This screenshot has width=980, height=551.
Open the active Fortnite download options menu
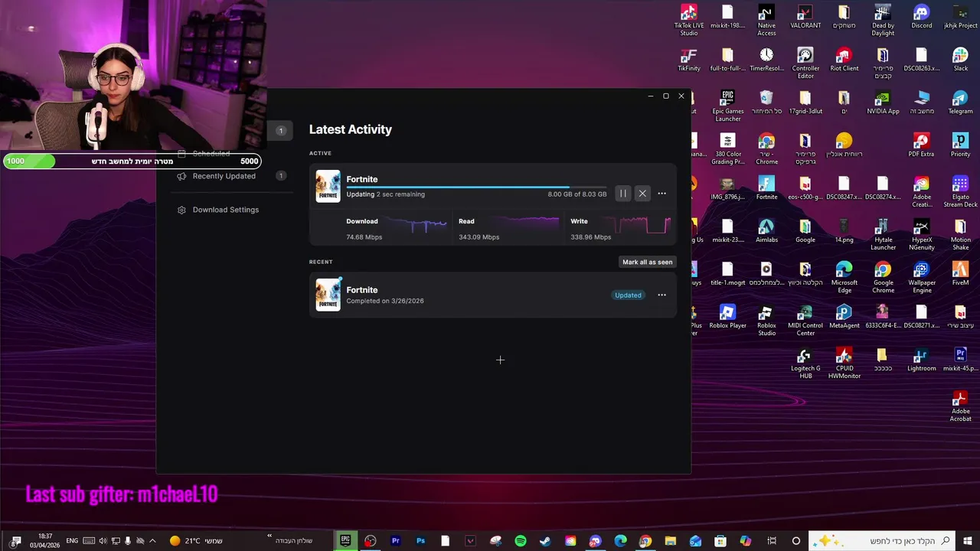tap(661, 194)
